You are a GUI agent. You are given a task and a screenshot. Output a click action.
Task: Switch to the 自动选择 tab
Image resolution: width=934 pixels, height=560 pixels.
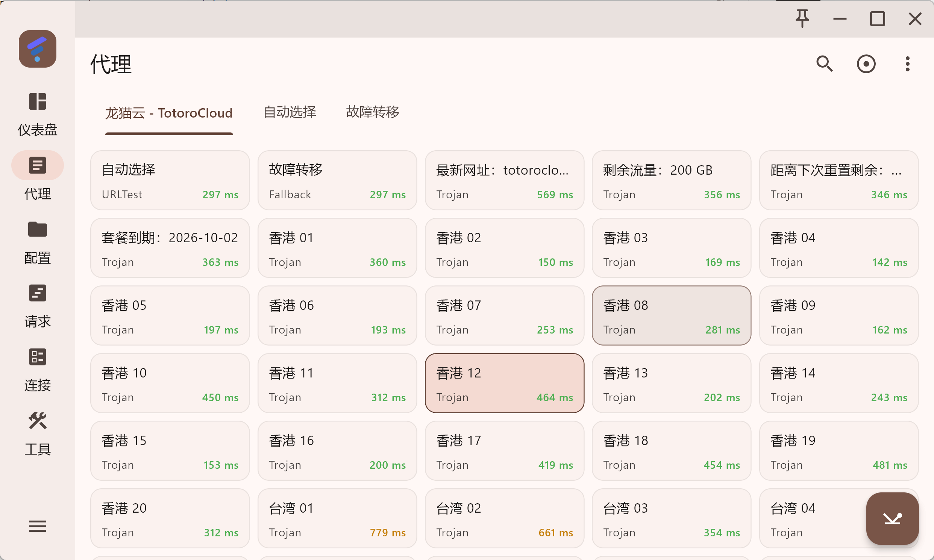(289, 112)
